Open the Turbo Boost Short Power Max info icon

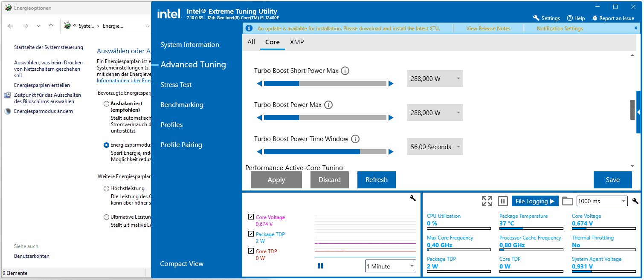[345, 71]
